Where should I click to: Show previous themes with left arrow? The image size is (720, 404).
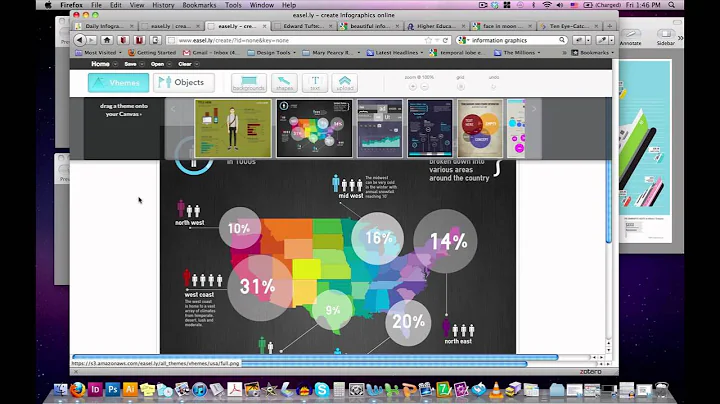pyautogui.click(x=173, y=109)
